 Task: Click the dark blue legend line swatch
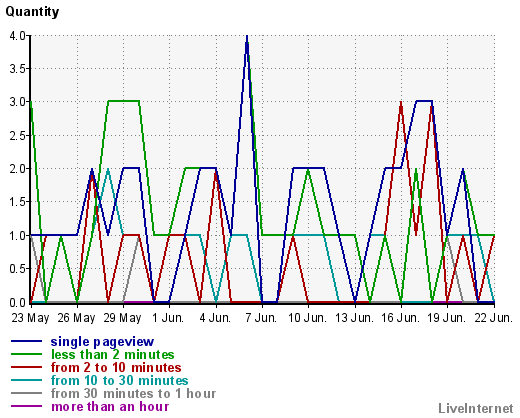coord(26,341)
